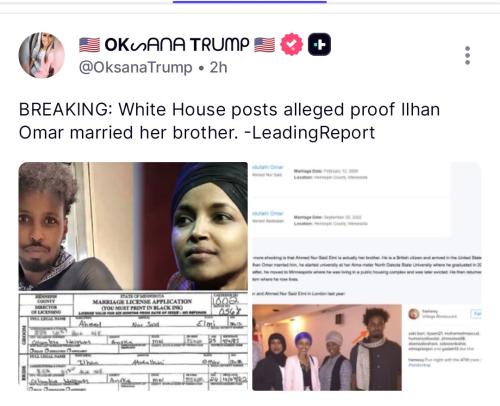500x406 pixels.
Task: Select the active tab underline at top
Action: click(250, 2)
